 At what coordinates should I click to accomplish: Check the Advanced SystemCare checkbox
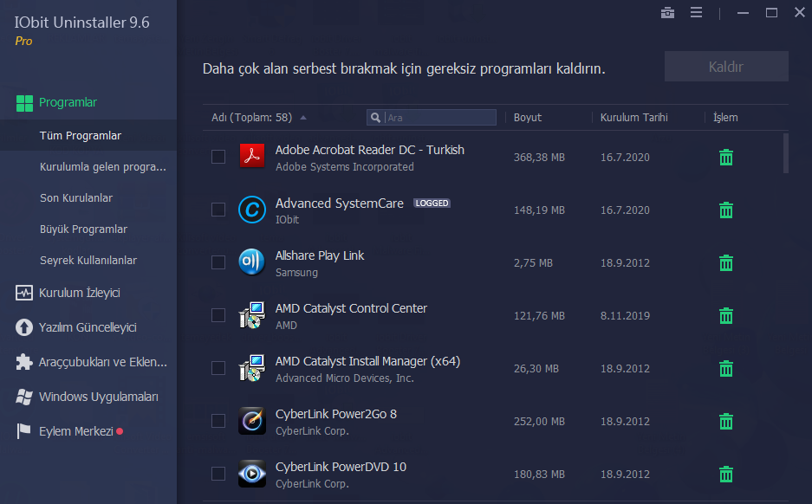pos(218,210)
